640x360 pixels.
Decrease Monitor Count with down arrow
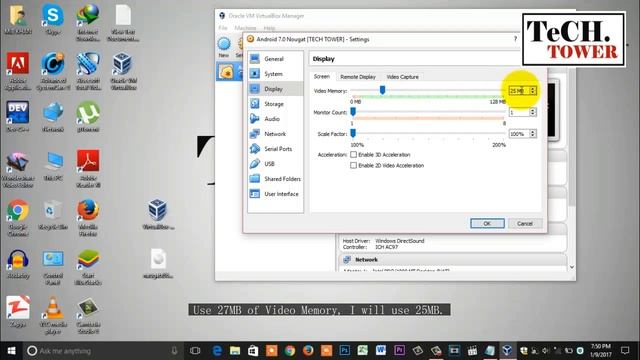[x=533, y=114]
